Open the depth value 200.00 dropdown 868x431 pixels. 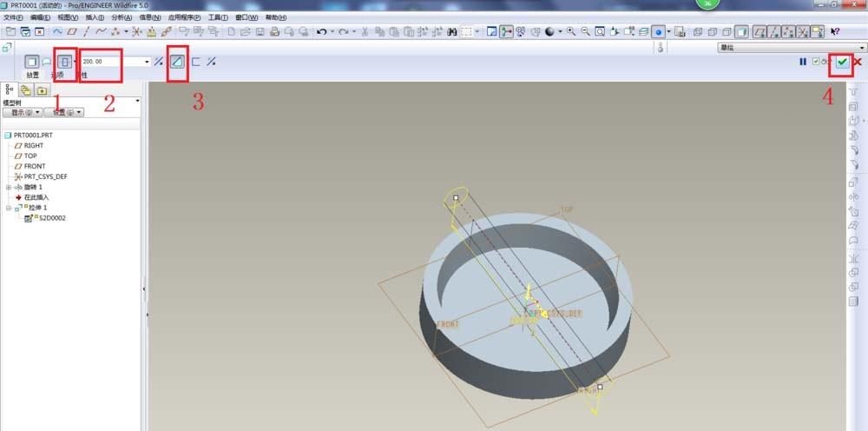click(x=147, y=63)
